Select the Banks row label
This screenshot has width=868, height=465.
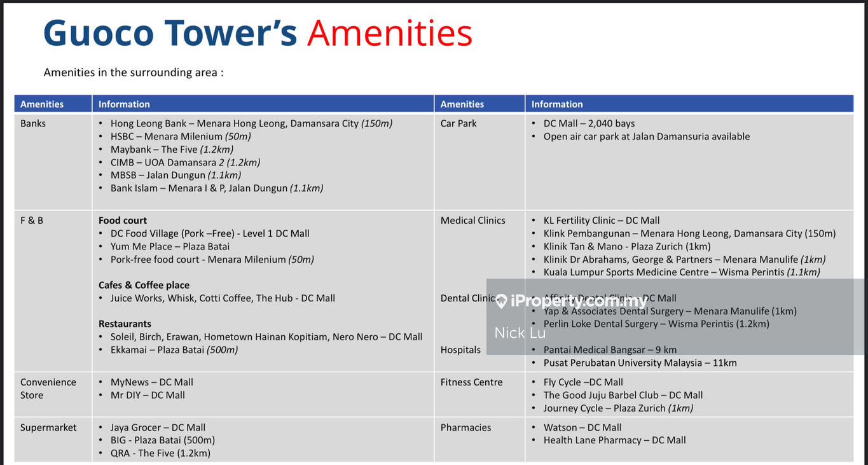tap(33, 123)
